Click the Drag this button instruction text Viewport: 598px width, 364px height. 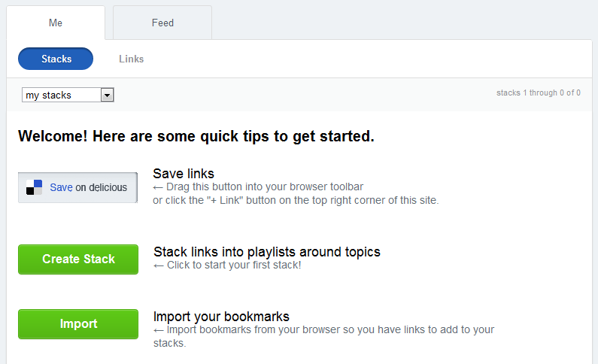click(x=258, y=187)
